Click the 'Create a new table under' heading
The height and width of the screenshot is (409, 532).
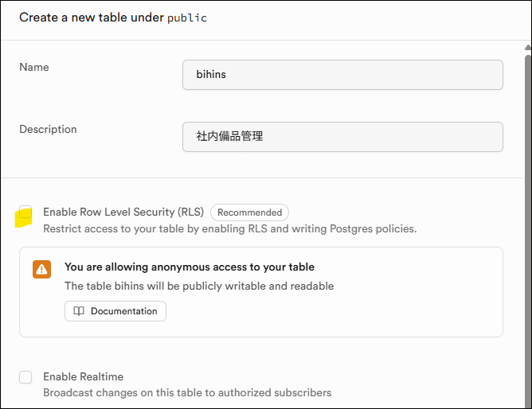(91, 18)
